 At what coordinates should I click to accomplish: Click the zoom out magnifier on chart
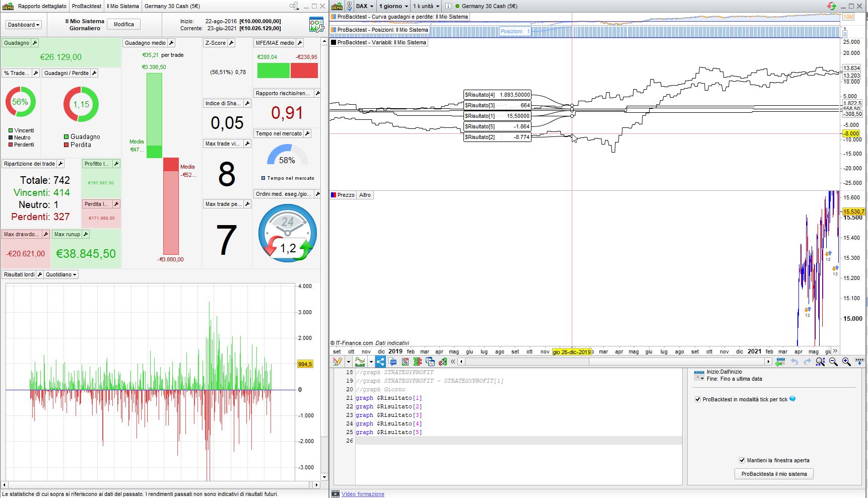[x=833, y=362]
